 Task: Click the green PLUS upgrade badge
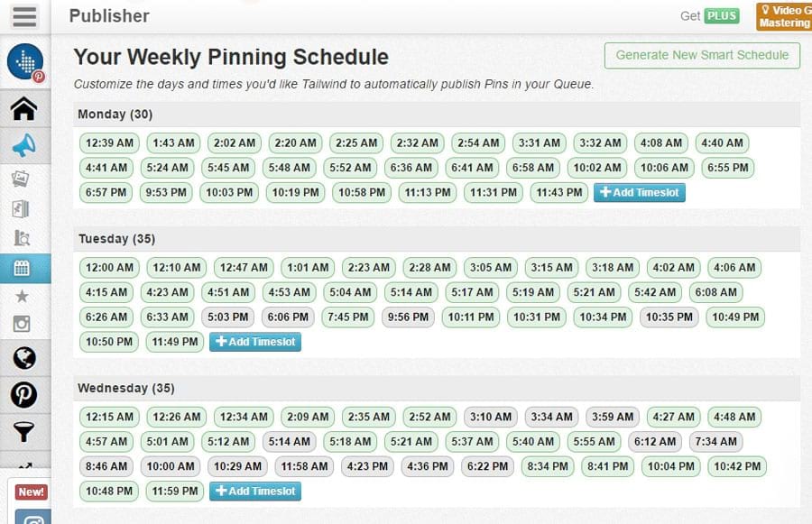click(x=722, y=15)
